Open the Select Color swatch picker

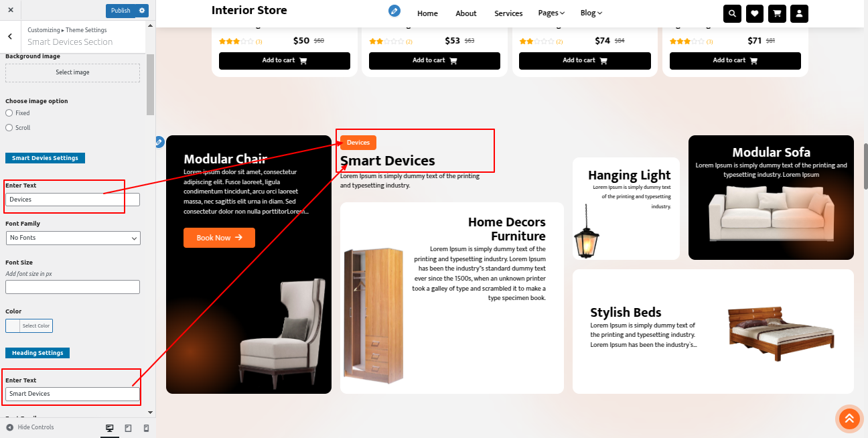[29, 326]
